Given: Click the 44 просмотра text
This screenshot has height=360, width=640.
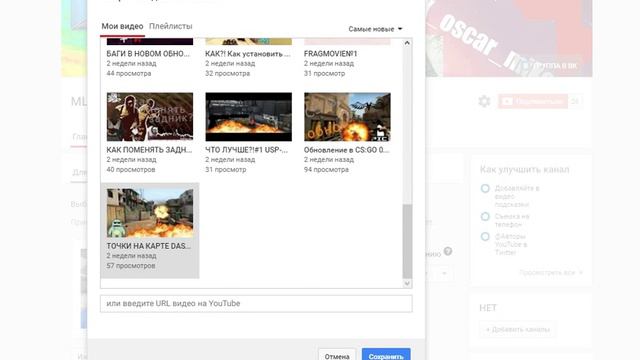Looking at the screenshot, I should pyautogui.click(x=129, y=73).
